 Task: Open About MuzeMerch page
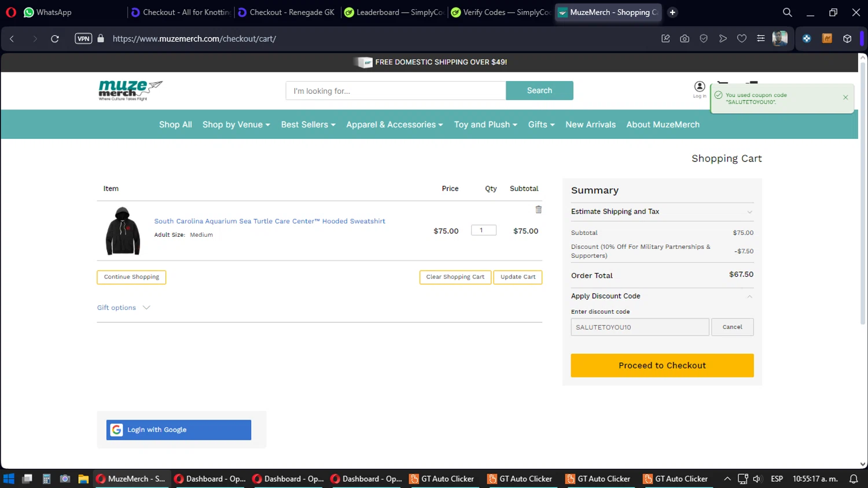click(663, 124)
